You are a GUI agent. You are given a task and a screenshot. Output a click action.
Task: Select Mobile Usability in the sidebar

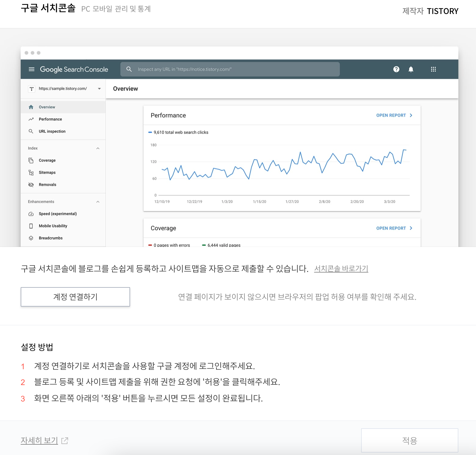pyautogui.click(x=63, y=226)
